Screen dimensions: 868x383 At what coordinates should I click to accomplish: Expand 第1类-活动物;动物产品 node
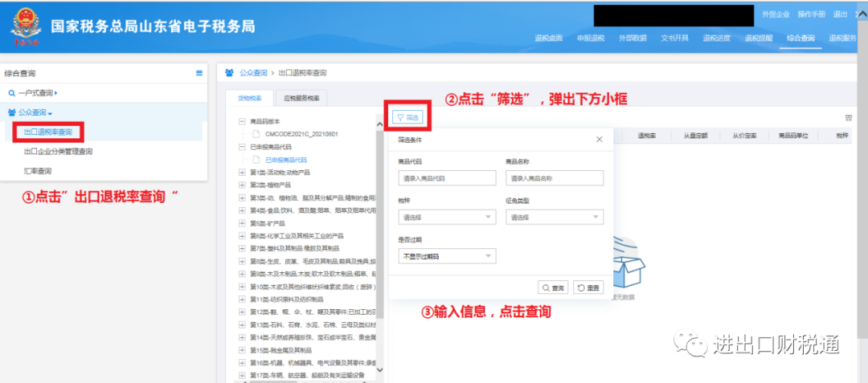(x=241, y=173)
